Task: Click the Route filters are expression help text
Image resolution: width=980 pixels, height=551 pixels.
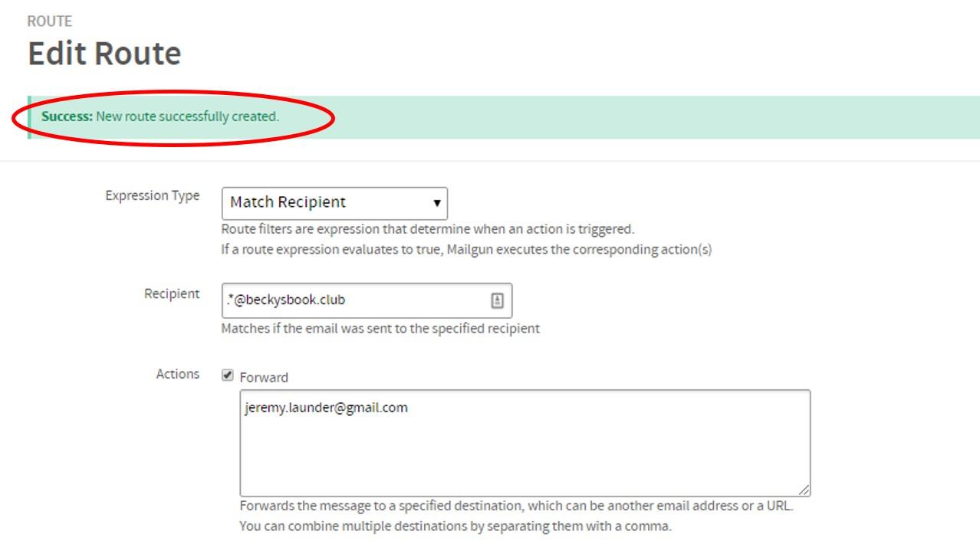Action: pos(428,228)
